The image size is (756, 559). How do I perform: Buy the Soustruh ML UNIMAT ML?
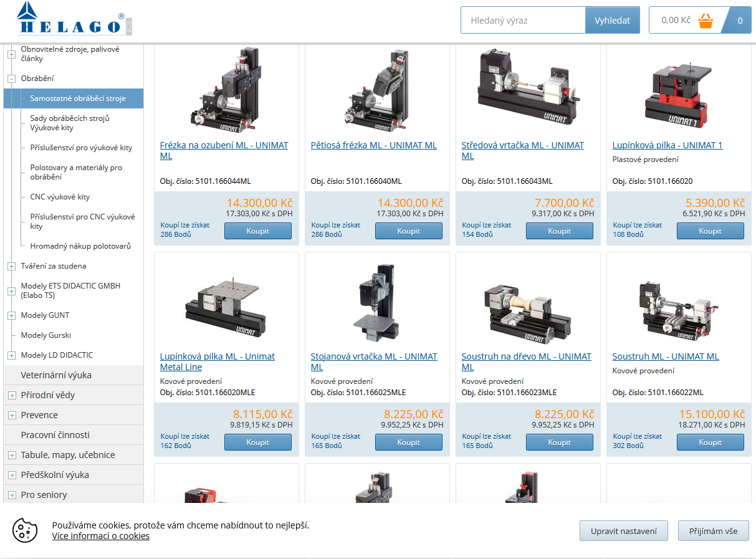(711, 442)
